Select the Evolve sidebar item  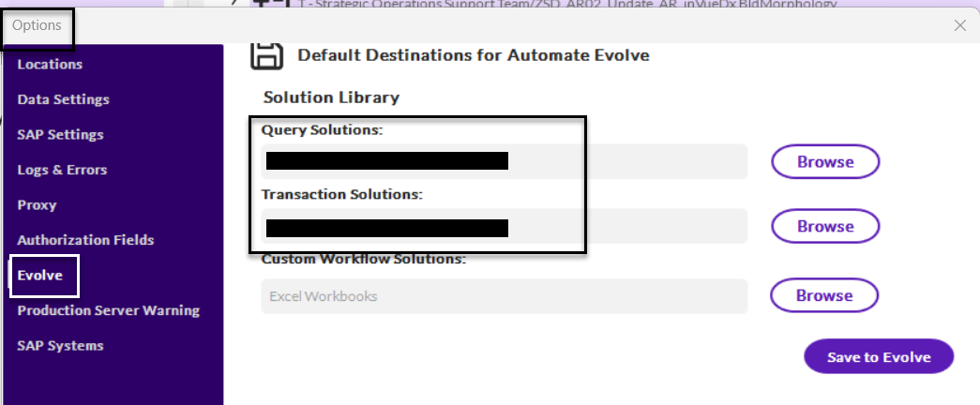click(x=40, y=275)
